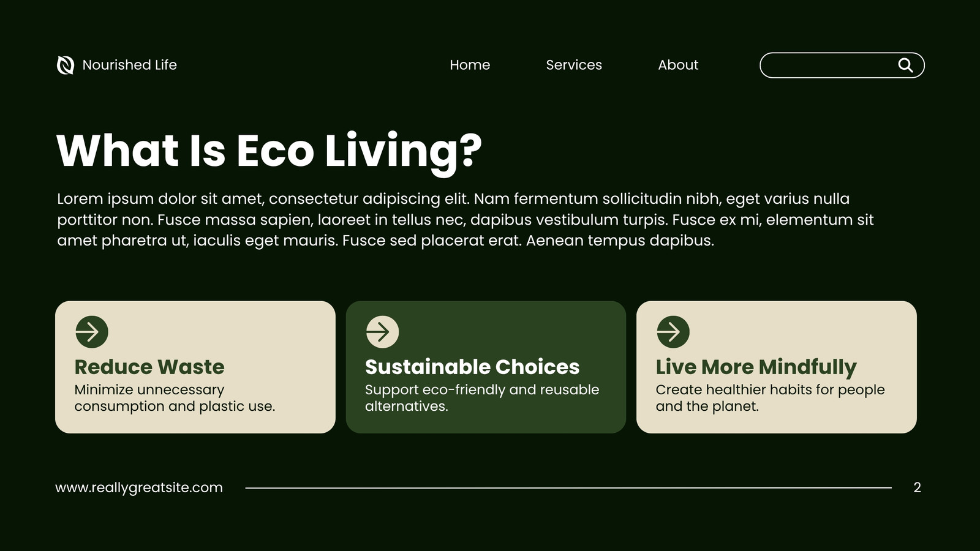This screenshot has height=551, width=980.
Task: Click the magnifying glass search icon
Action: 905,65
